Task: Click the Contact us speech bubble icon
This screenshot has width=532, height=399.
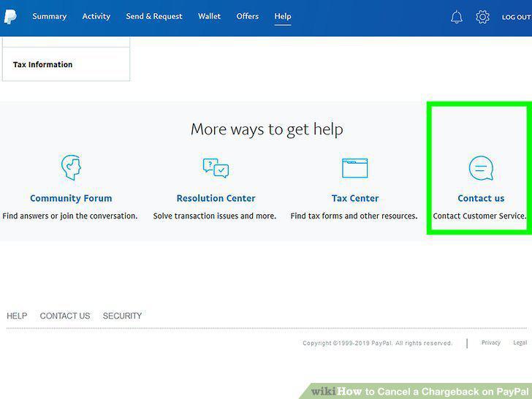Action: pyautogui.click(x=481, y=168)
